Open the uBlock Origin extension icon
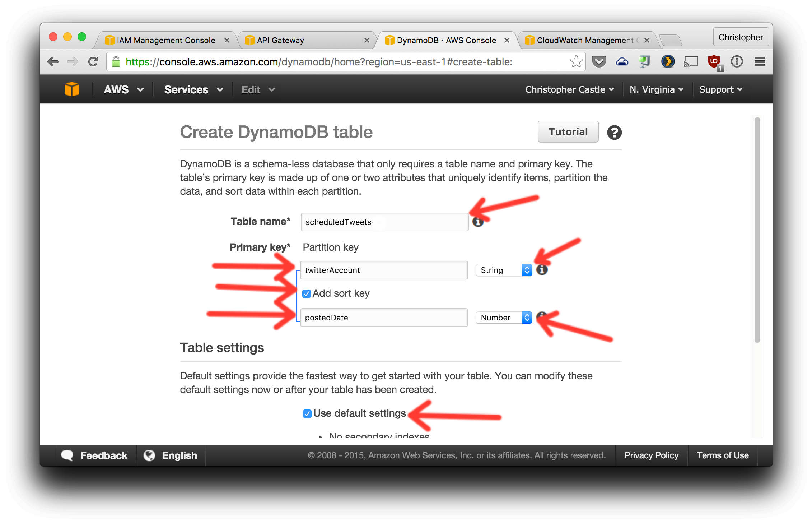The image size is (812, 523). (714, 62)
